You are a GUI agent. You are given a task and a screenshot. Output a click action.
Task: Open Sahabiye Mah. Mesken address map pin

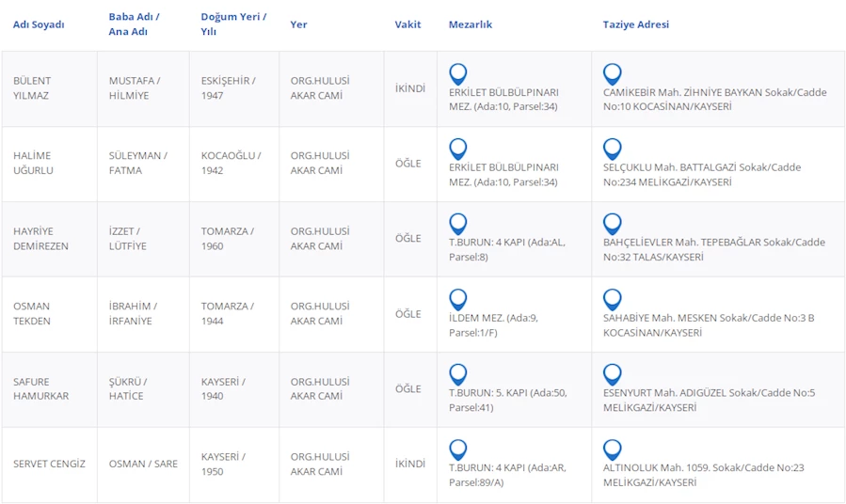pos(612,298)
